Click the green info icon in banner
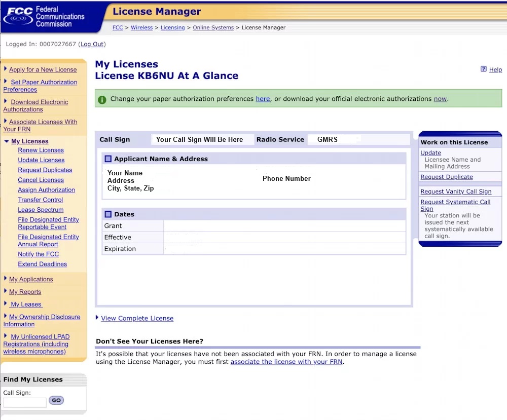The image size is (507, 420). coord(102,99)
